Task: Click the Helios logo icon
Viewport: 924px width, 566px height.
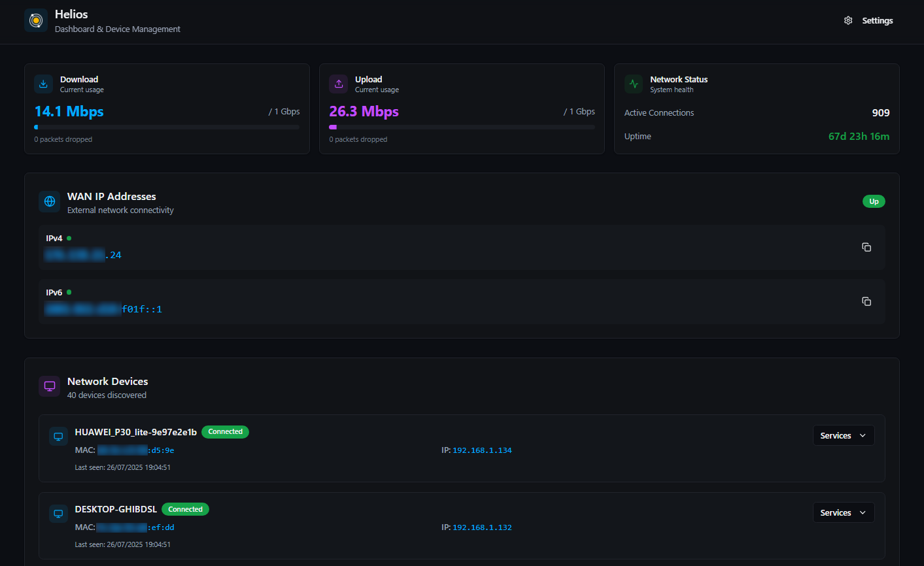Action: [x=36, y=20]
